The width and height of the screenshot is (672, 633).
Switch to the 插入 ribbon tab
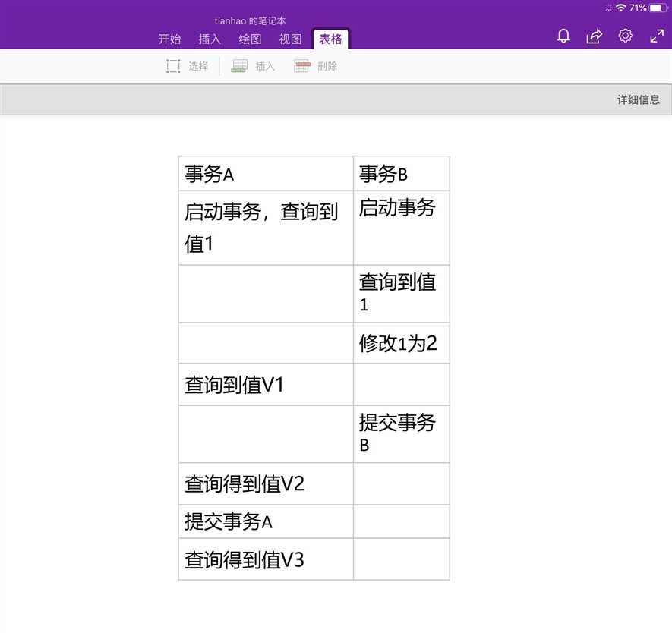(x=210, y=39)
